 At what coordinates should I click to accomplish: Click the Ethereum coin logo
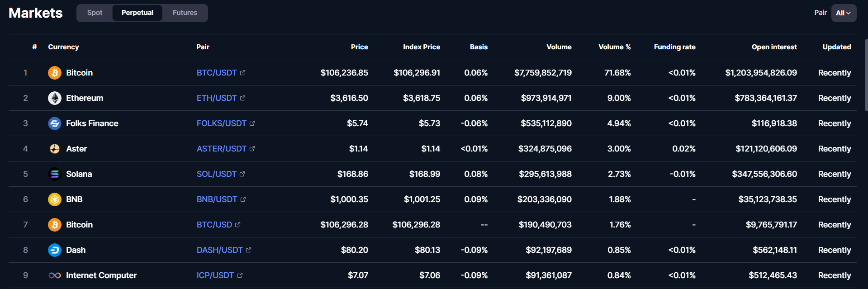point(55,98)
